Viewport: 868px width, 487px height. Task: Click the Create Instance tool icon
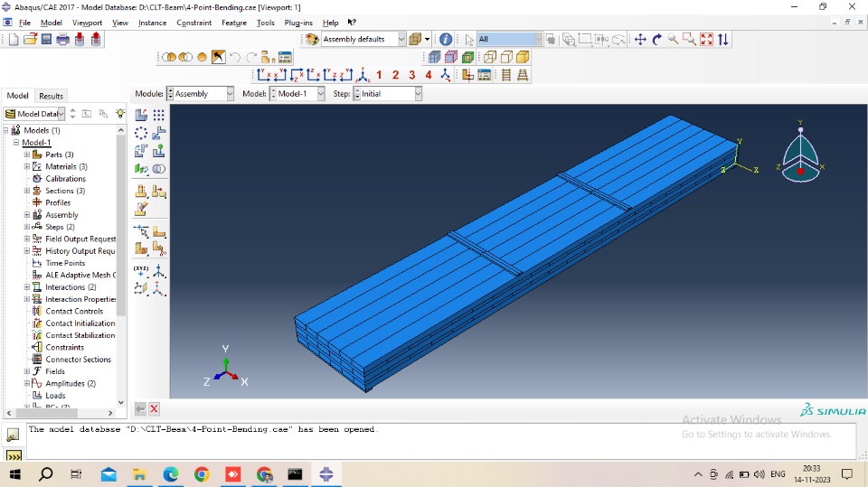point(141,115)
